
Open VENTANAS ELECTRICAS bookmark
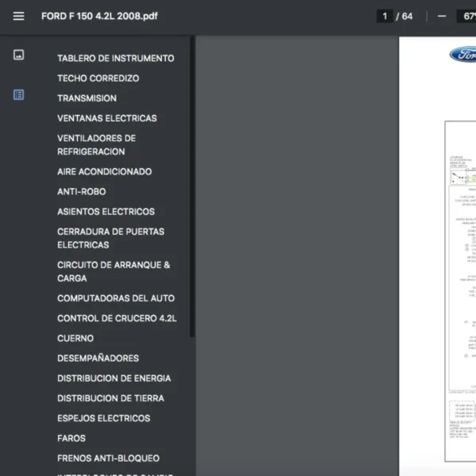107,118
